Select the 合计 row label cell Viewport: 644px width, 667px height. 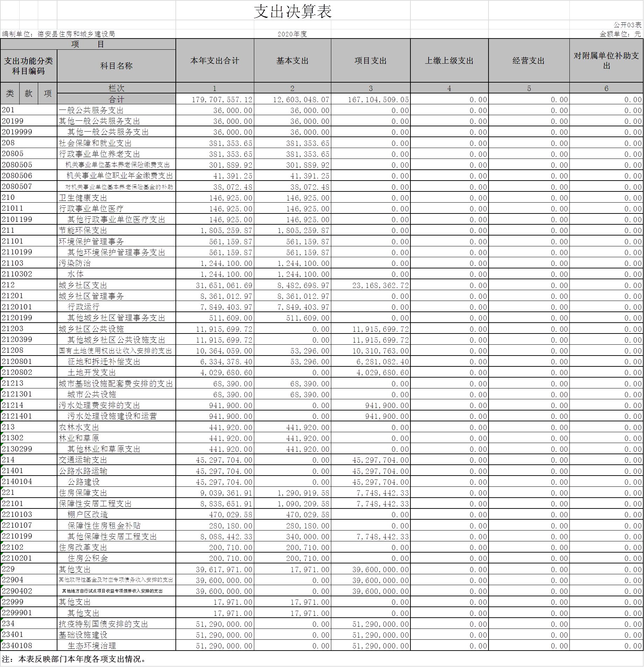click(x=116, y=99)
